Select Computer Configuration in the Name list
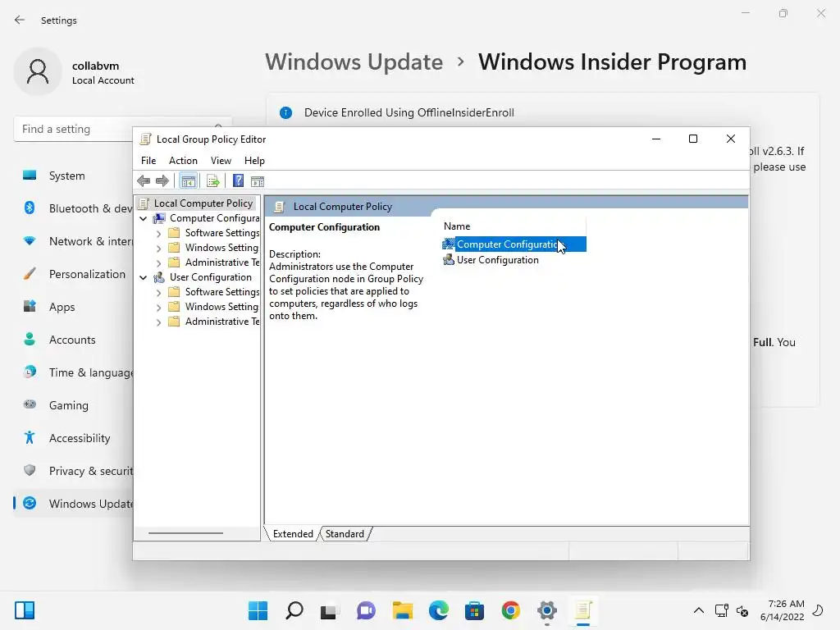The width and height of the screenshot is (840, 630). click(x=514, y=244)
